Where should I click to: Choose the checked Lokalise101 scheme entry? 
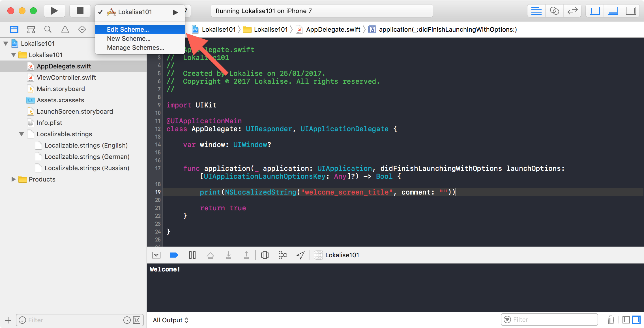(x=140, y=12)
